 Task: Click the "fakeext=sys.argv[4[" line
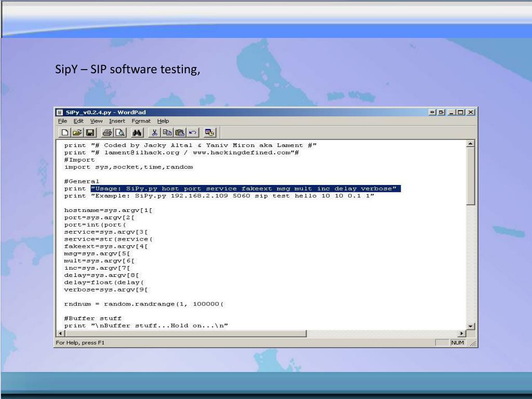click(x=106, y=247)
